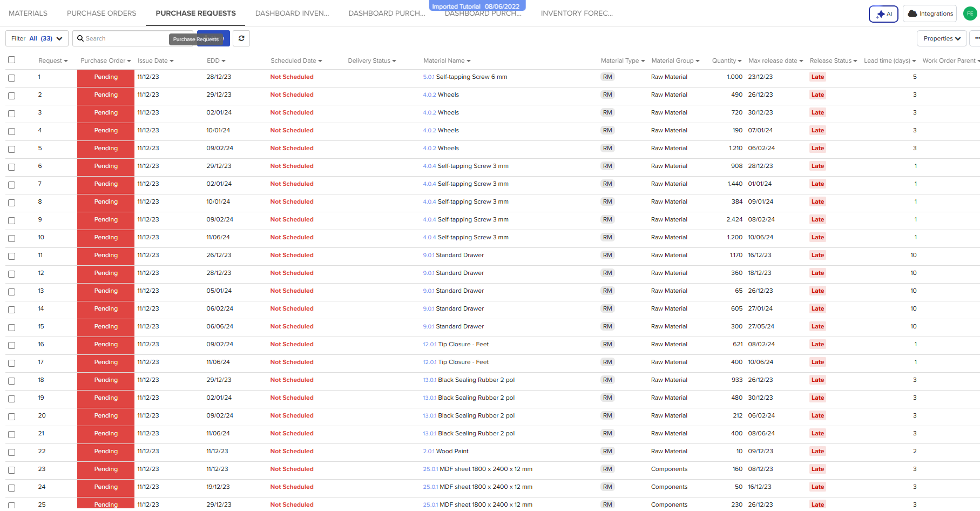Open the MATERIALS tab
980x511 pixels.
(28, 13)
